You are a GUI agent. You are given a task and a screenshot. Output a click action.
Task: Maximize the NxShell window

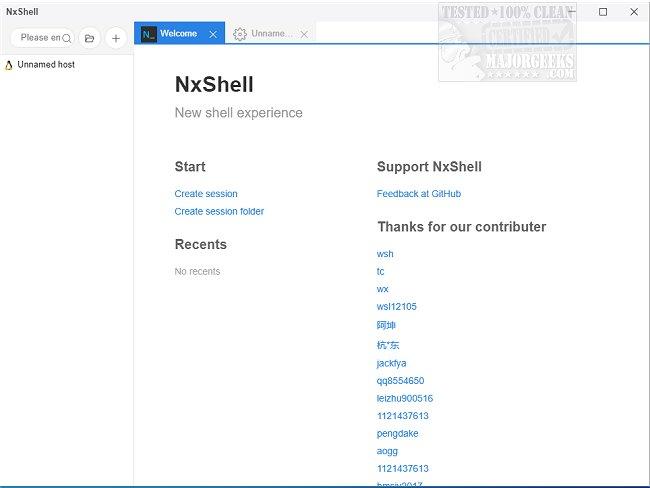(603, 12)
